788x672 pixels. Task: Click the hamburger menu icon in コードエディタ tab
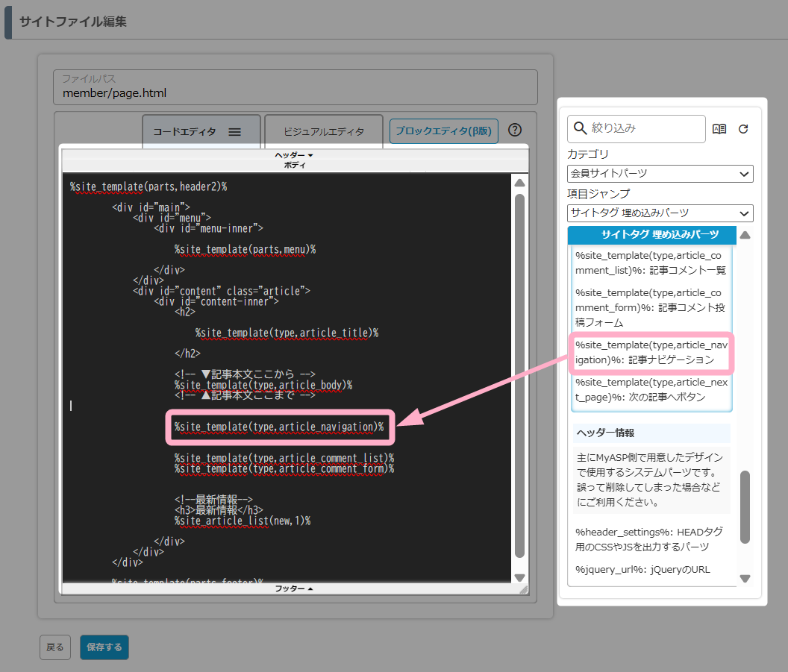pos(234,131)
